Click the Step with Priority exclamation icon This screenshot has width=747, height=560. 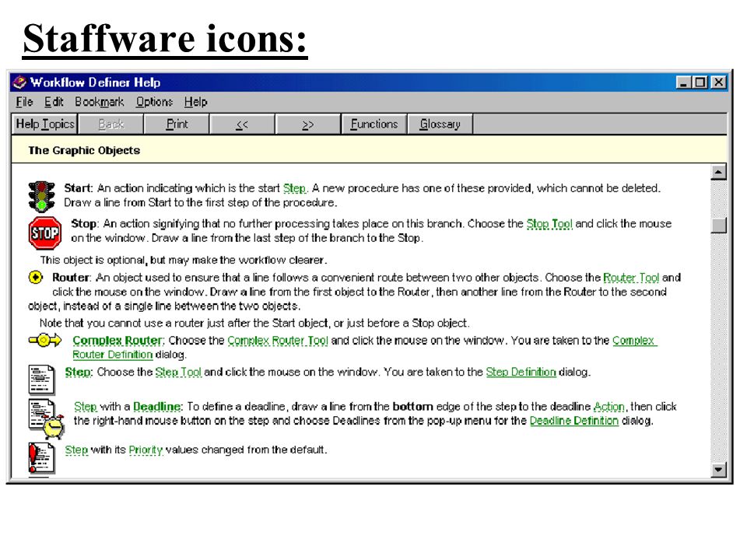(x=41, y=458)
